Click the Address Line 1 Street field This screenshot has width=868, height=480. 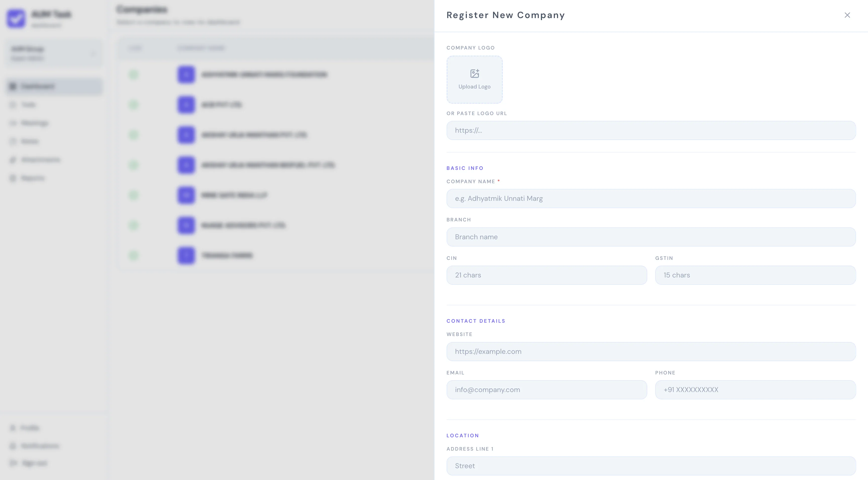(651, 466)
